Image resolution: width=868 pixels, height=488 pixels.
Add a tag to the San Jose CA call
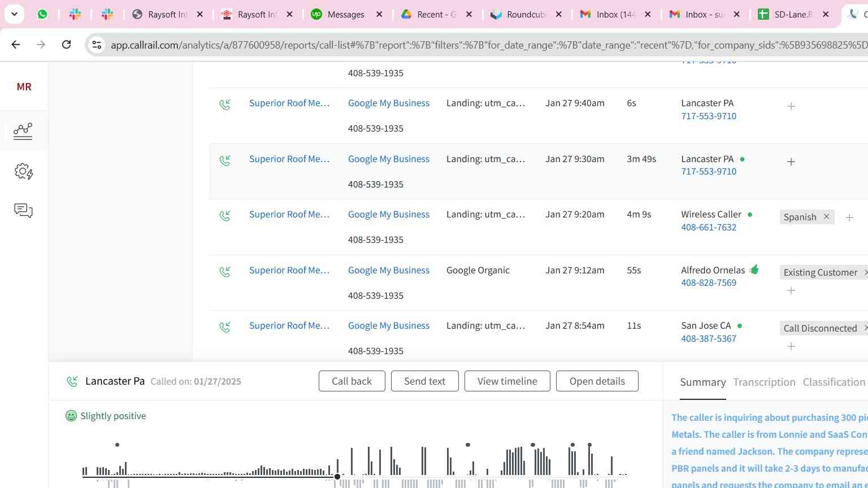(x=791, y=346)
